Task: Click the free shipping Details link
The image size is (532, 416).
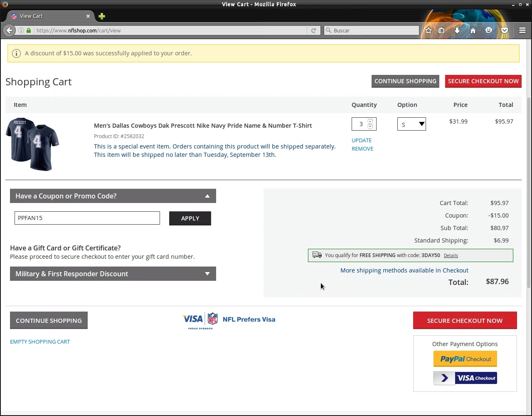Action: click(x=451, y=255)
